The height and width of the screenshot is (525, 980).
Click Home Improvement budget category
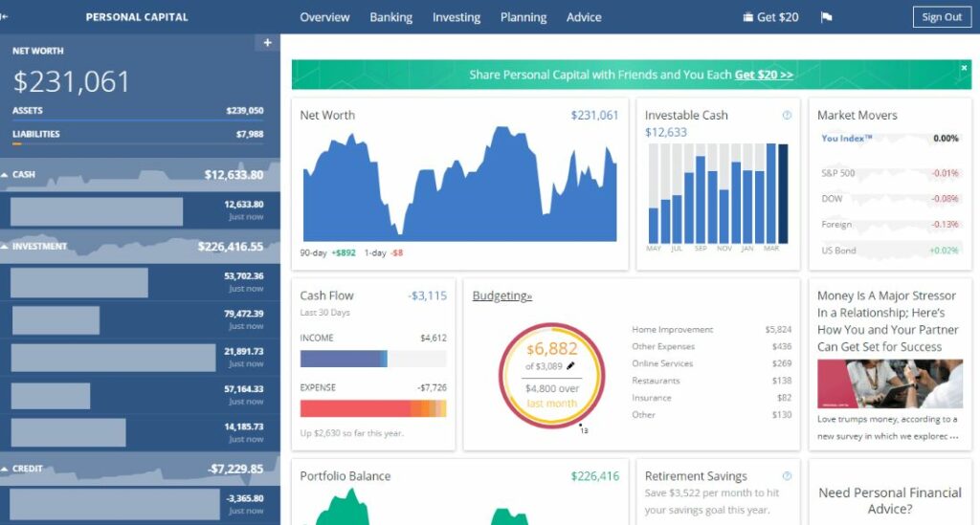tap(711, 329)
